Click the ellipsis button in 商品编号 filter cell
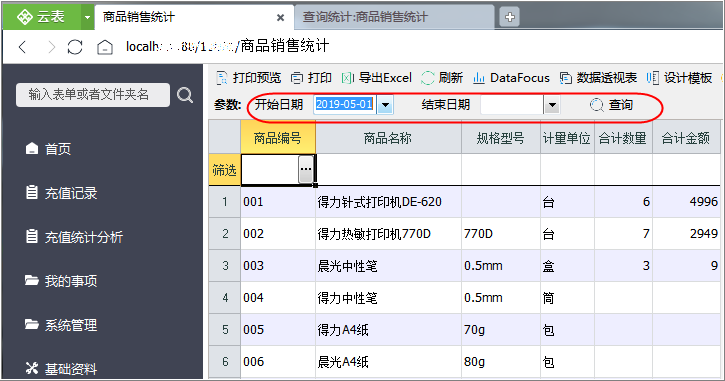Screen dimensions: 725x381 pos(306,169)
